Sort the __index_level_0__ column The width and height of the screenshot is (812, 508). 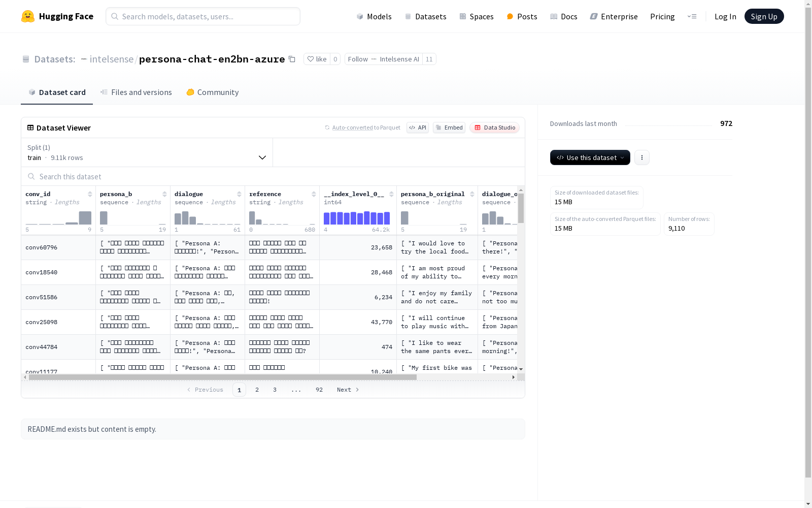(x=391, y=194)
